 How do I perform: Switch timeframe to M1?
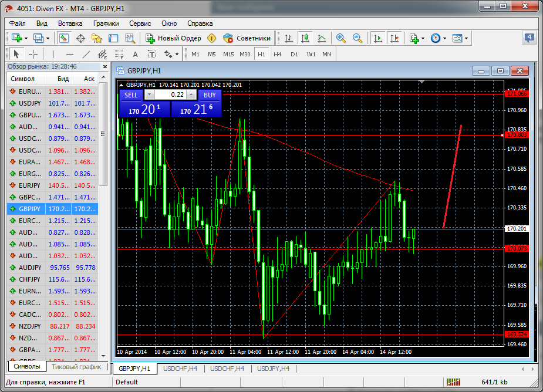195,54
